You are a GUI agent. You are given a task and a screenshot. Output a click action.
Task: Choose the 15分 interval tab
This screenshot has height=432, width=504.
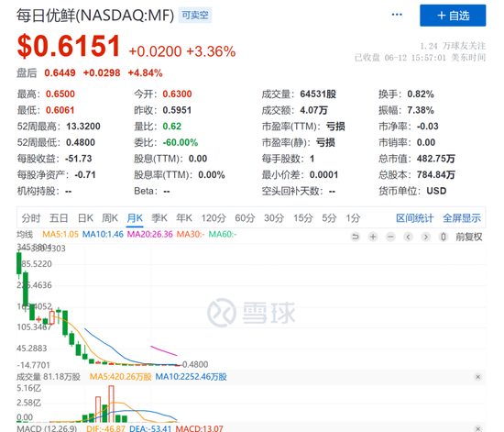click(302, 218)
